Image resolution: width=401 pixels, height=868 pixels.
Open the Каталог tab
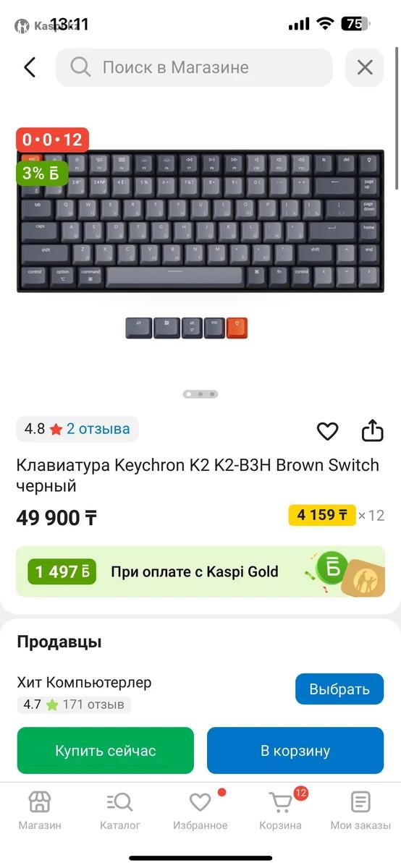click(120, 810)
